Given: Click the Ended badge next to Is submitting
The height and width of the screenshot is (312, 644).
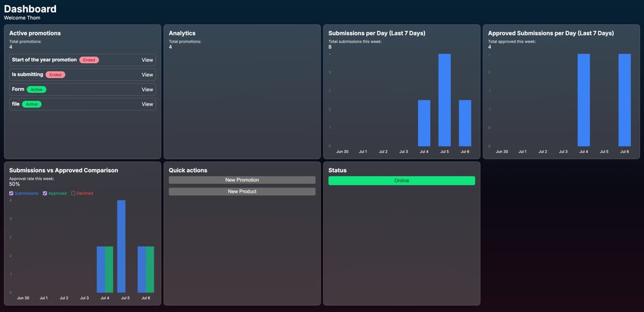Looking at the screenshot, I should point(55,75).
